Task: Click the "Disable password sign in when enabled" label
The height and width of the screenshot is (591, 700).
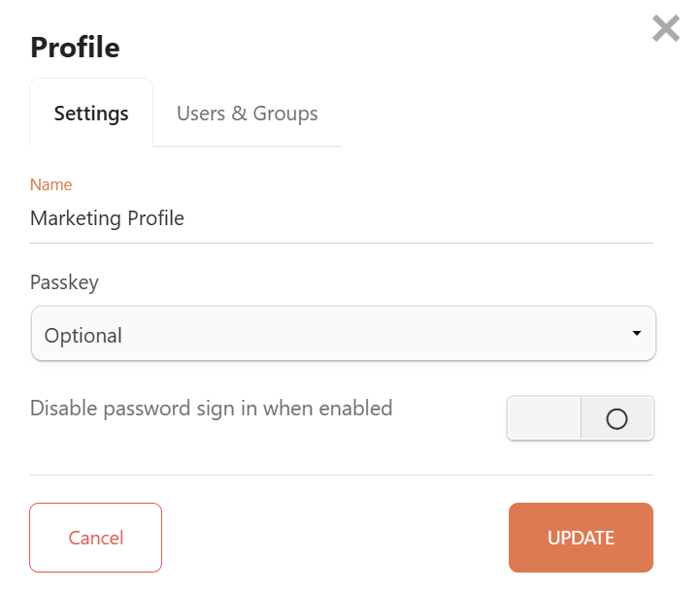Action: pos(211,409)
